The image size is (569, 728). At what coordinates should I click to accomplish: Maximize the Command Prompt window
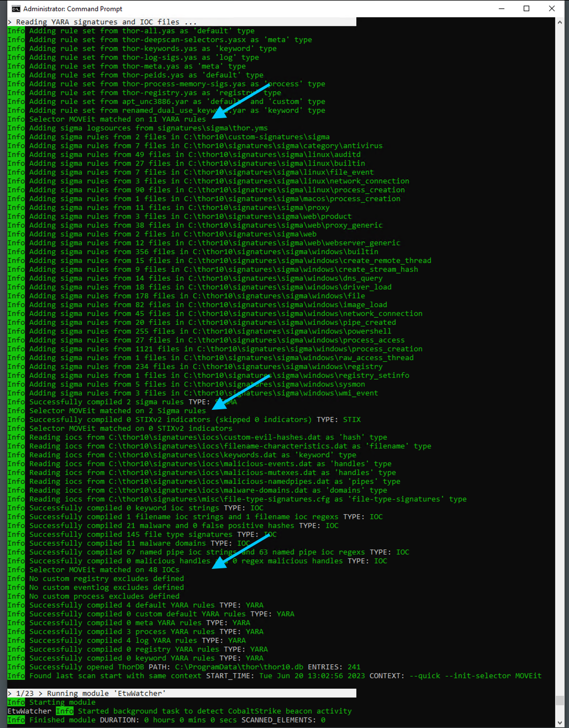point(526,9)
